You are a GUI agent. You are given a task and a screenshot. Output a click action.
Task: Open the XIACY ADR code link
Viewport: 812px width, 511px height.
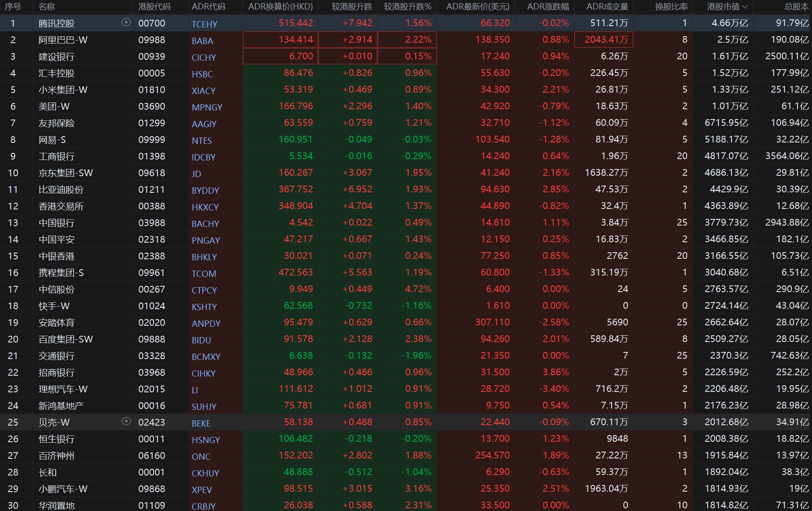click(x=203, y=91)
